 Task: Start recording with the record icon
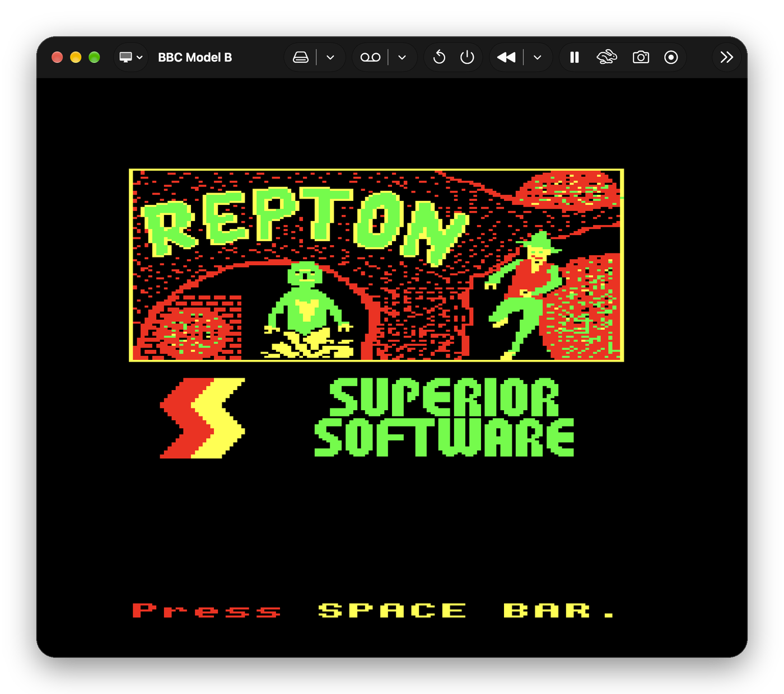tap(671, 57)
